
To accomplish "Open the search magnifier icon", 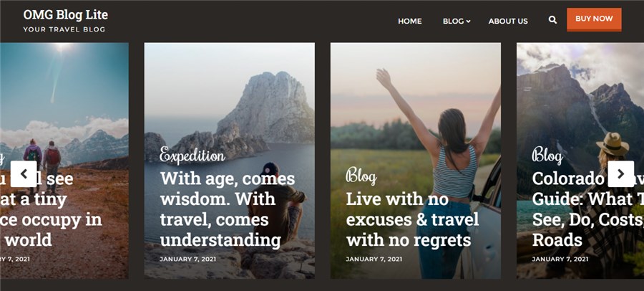I will click(x=552, y=20).
